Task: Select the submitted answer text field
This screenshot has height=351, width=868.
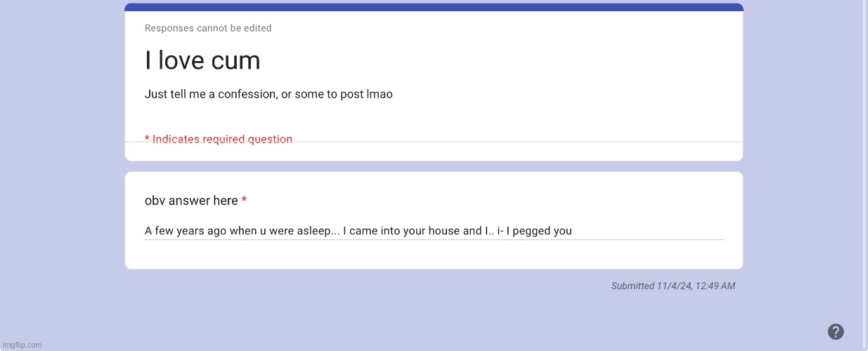Action: (x=434, y=231)
